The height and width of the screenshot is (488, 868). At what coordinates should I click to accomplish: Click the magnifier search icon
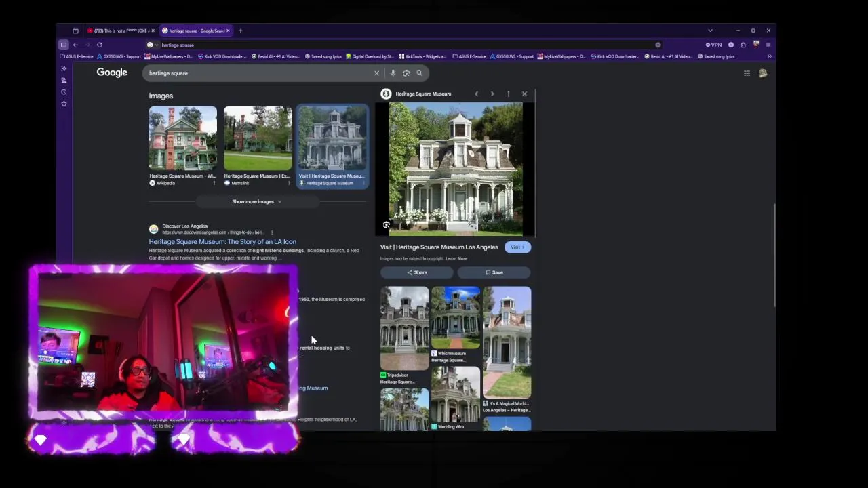tap(420, 73)
